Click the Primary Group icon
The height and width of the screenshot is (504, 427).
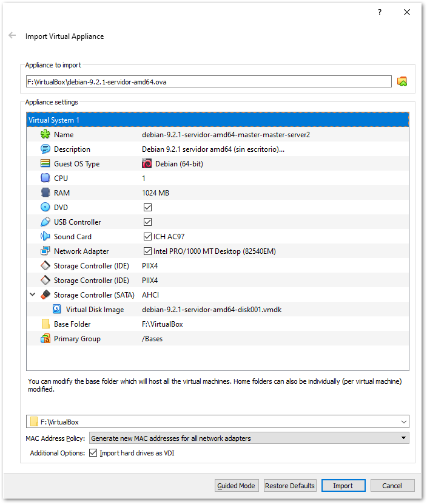[x=45, y=338]
